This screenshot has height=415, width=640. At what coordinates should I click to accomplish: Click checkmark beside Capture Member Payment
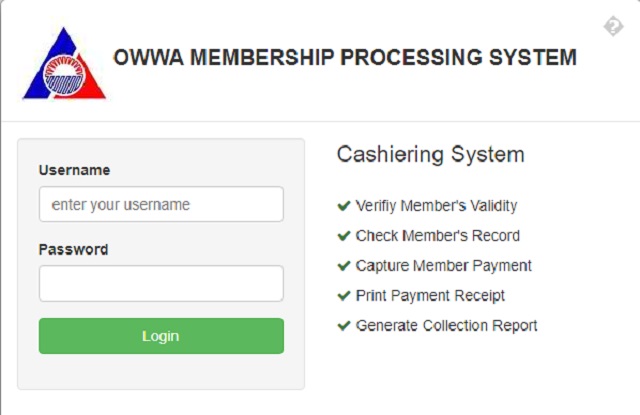pyautogui.click(x=344, y=266)
